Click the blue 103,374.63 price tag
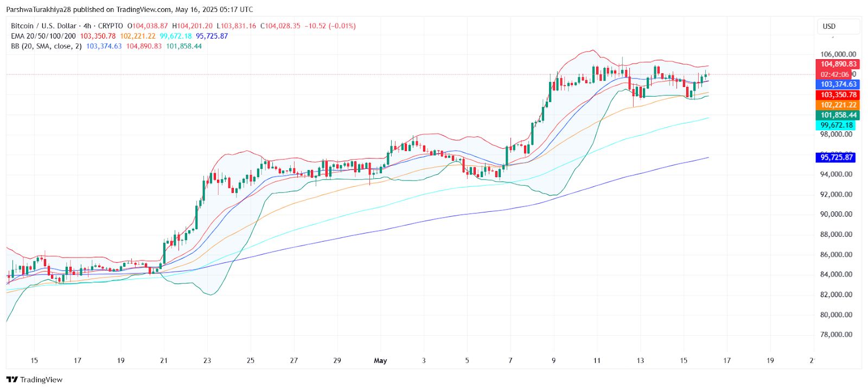 coord(838,84)
